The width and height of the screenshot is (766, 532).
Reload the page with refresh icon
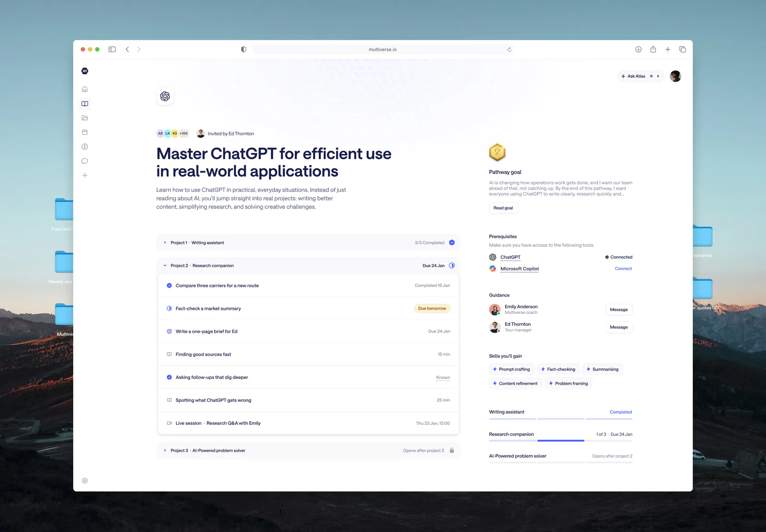[x=509, y=49]
